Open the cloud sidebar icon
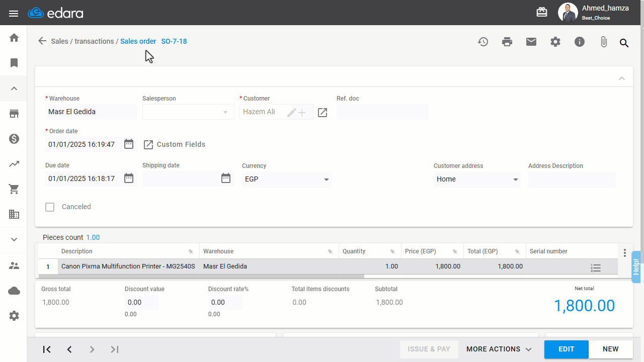This screenshot has width=644, height=362. tap(14, 291)
